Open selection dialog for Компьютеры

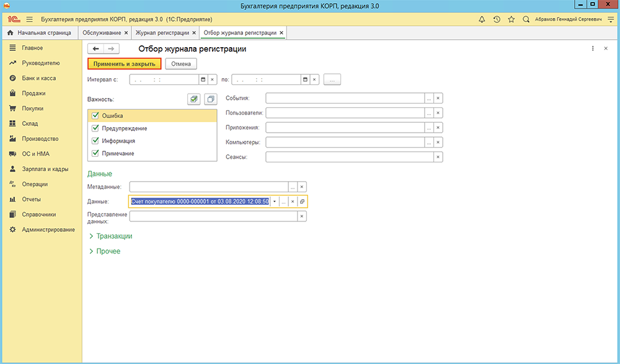click(429, 142)
